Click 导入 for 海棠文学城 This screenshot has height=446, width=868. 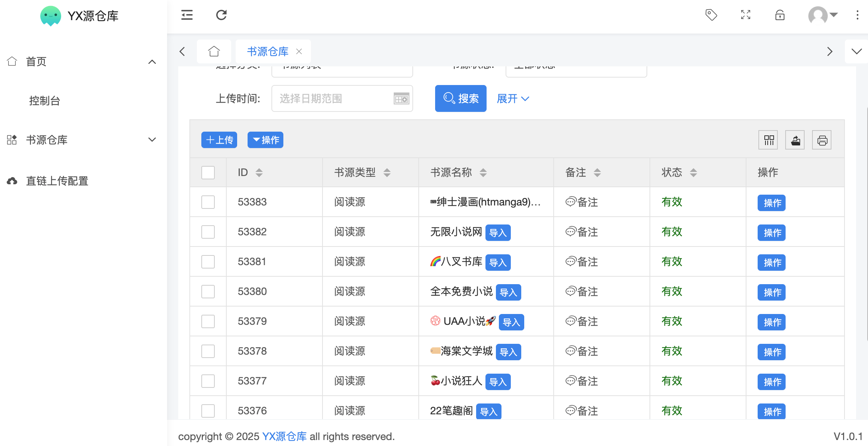click(509, 352)
